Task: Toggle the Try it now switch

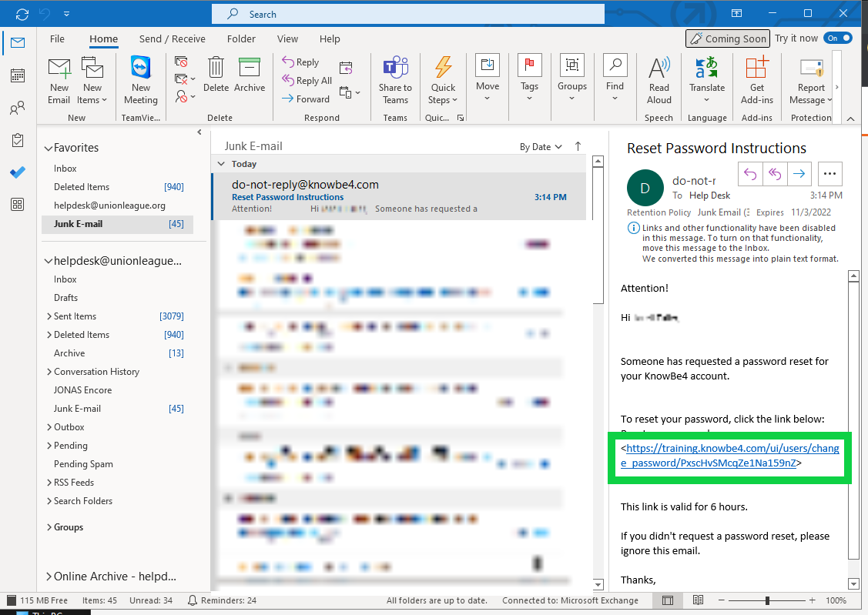Action: click(x=837, y=38)
